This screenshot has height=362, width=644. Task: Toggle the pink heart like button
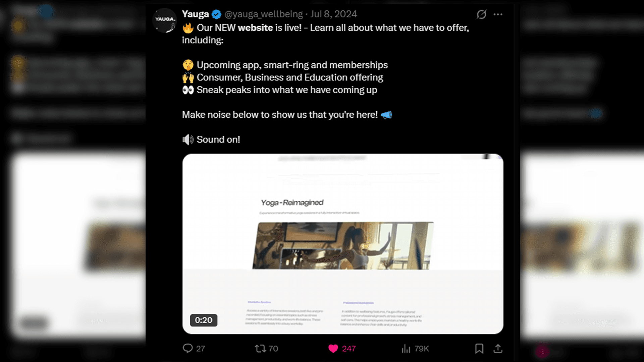[333, 349]
